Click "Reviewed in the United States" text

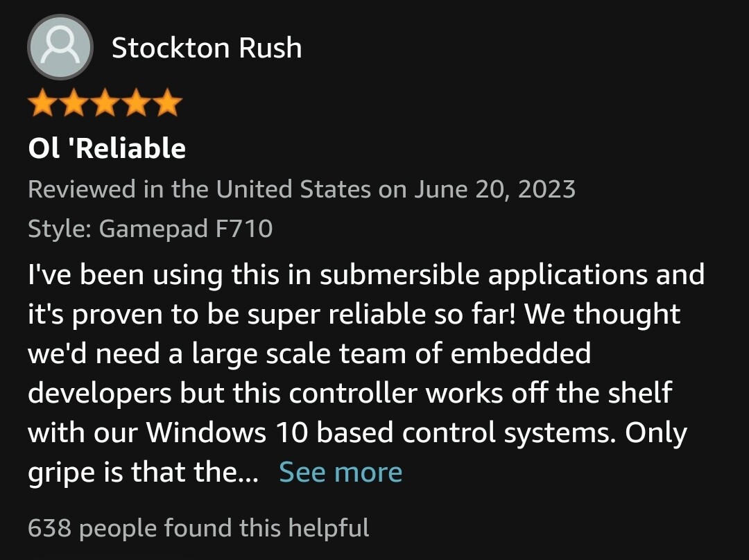(200, 189)
